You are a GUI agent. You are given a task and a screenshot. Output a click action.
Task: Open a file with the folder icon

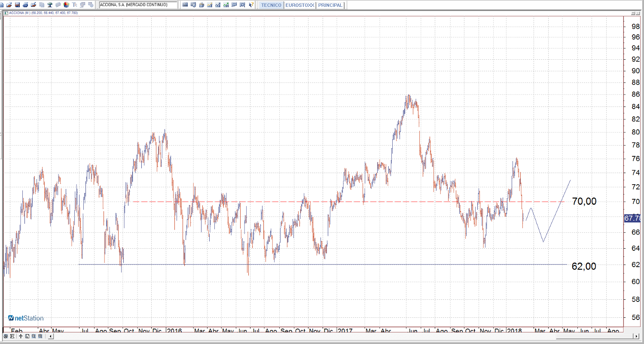9,5
